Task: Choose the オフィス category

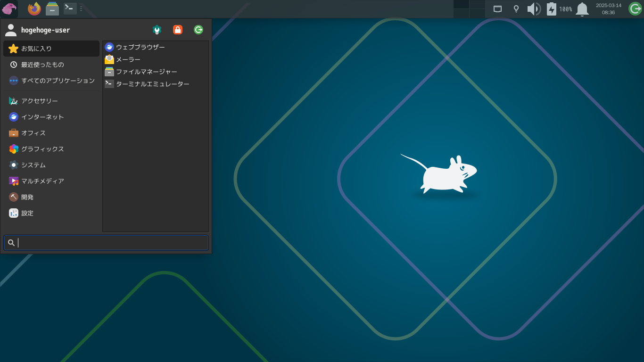Action: click(x=51, y=133)
